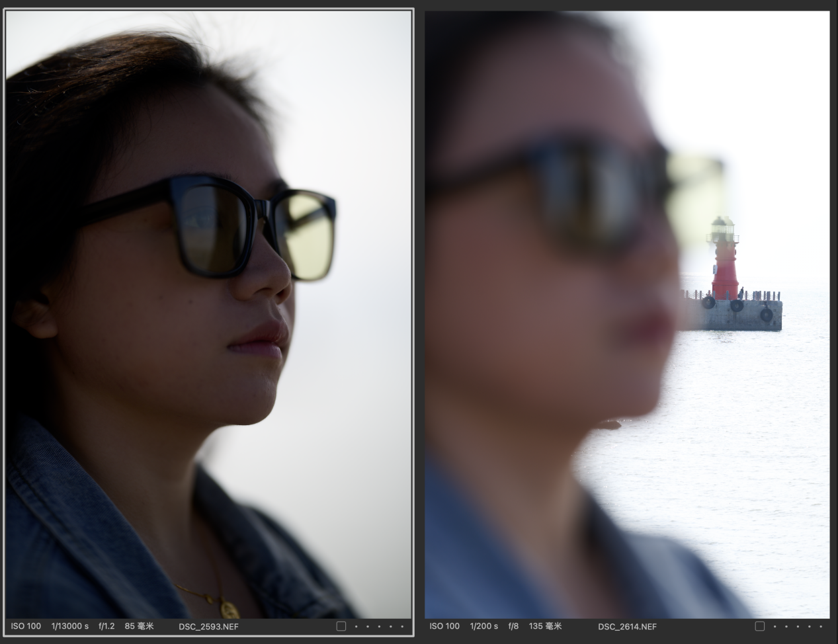838x644 pixels.
Task: Set two-star rating on DSC_2593.NEF
Action: (368, 626)
